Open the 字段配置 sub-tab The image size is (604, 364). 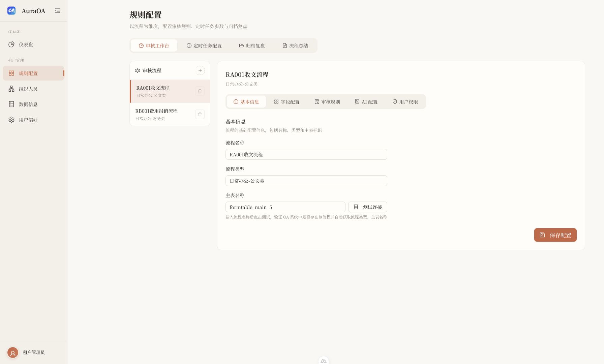point(287,102)
